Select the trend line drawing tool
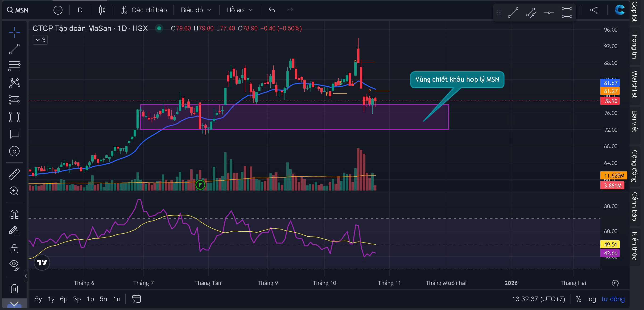This screenshot has width=644, height=310. (x=14, y=49)
